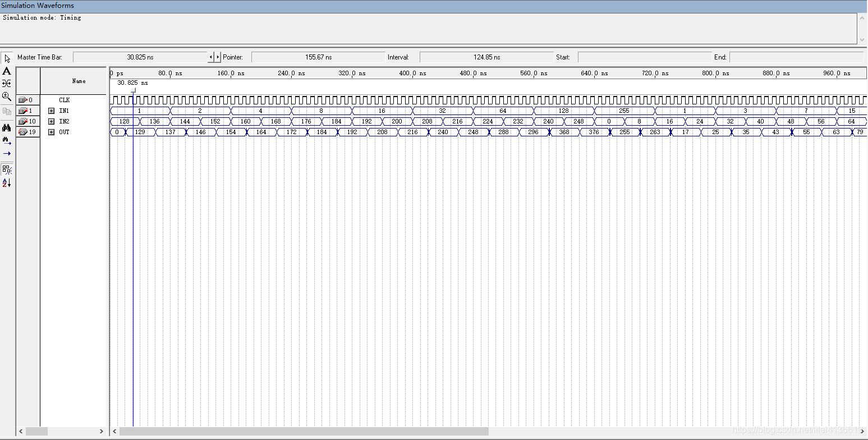868x440 pixels.
Task: Click the row 19 output bus icon
Action: coord(23,132)
